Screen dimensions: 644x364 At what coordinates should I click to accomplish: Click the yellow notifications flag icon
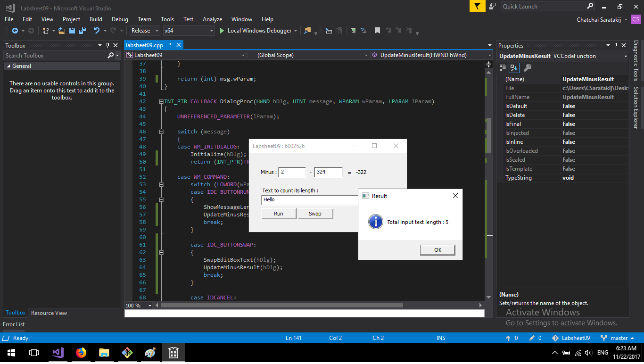pyautogui.click(x=477, y=6)
